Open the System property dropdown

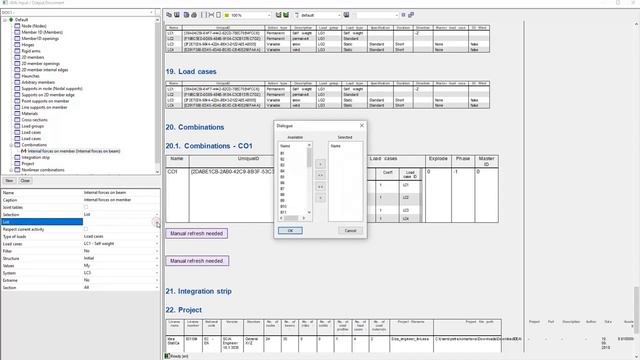coord(157,273)
